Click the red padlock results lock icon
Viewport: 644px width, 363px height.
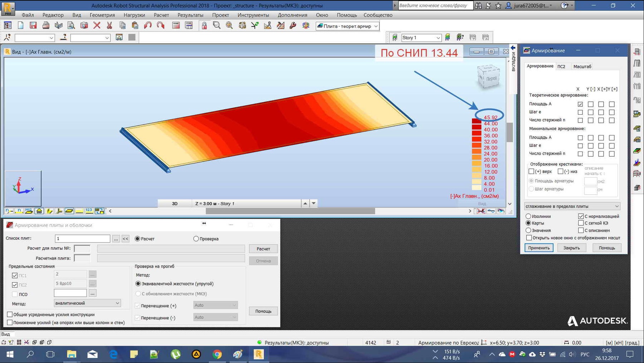[204, 25]
